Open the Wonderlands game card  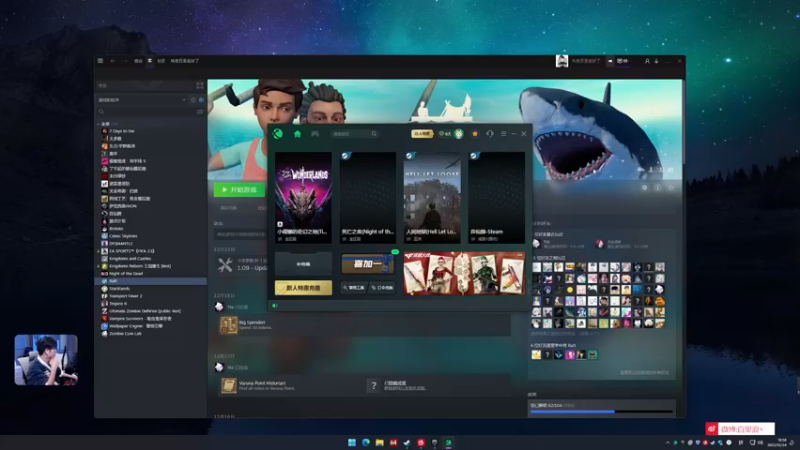304,197
